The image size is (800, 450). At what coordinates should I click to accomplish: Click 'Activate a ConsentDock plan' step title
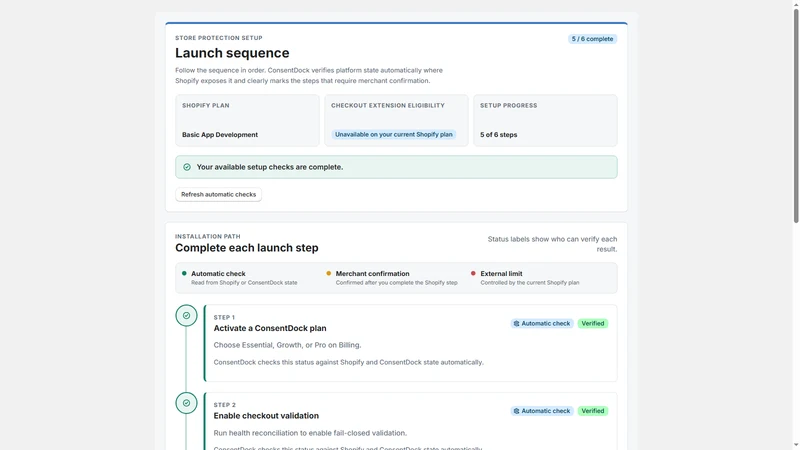(270, 328)
